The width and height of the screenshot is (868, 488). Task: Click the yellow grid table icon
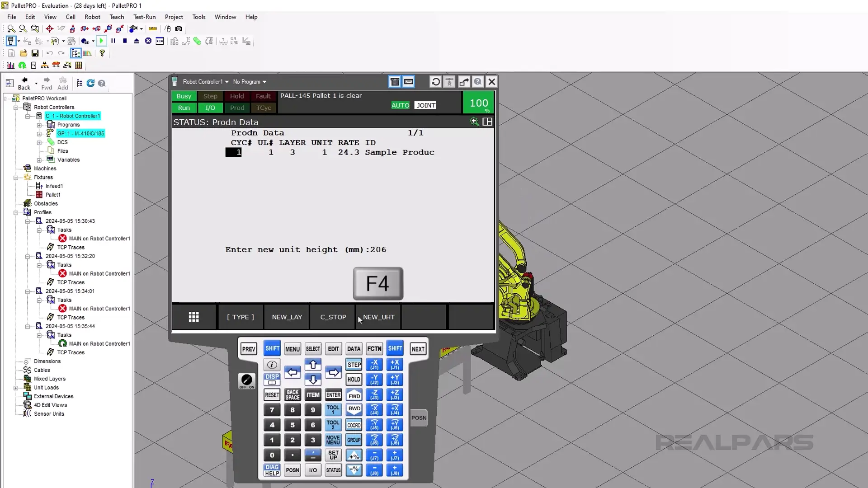coord(79,65)
